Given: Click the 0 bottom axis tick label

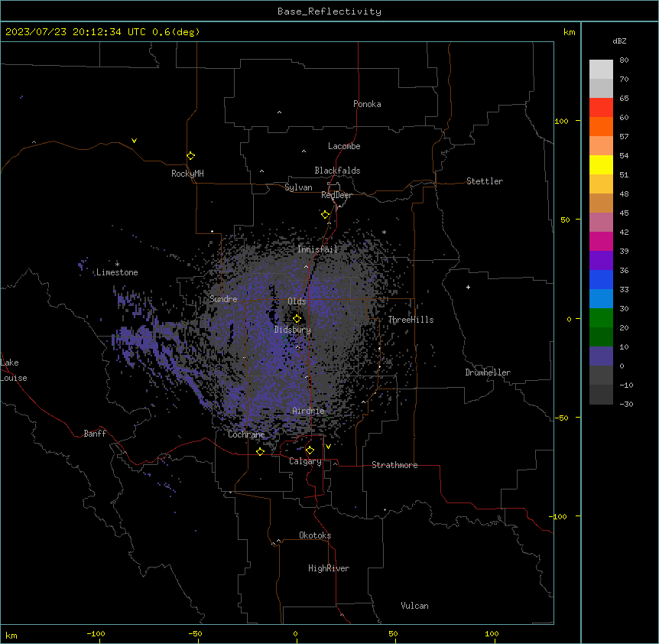Looking at the screenshot, I should pos(295,633).
